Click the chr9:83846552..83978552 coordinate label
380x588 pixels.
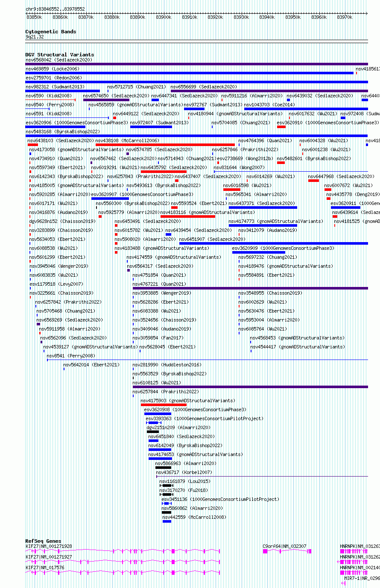(55, 9)
